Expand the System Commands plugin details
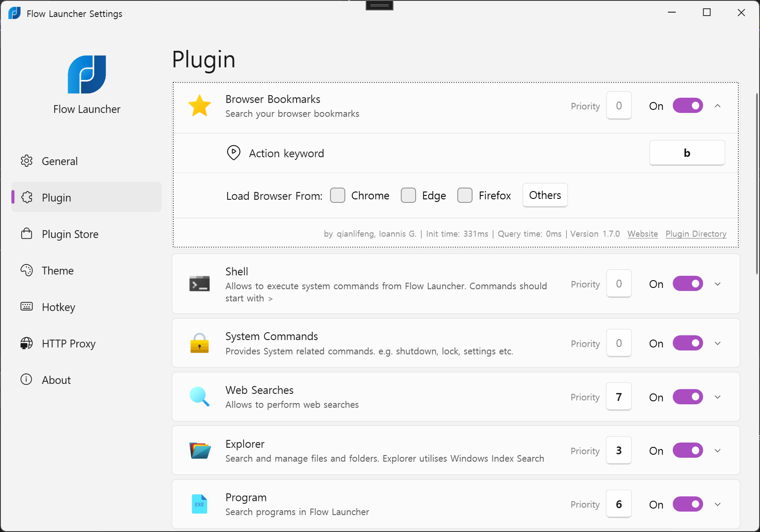The width and height of the screenshot is (760, 532). 717,343
